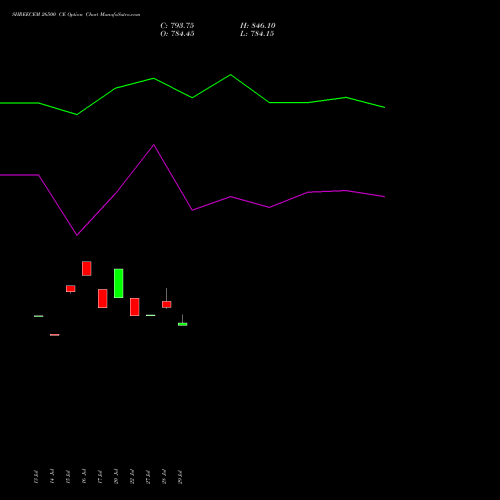Click the highest peak of purple line
This screenshot has height=500, width=500.
[154, 145]
